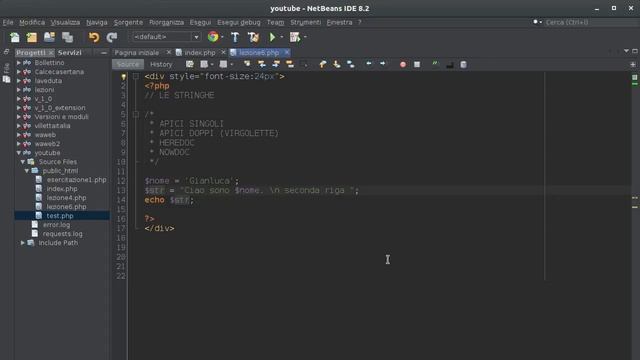Screen dimensions: 640x360
Task: Minimize the Progetti panel group
Action: click(x=104, y=53)
